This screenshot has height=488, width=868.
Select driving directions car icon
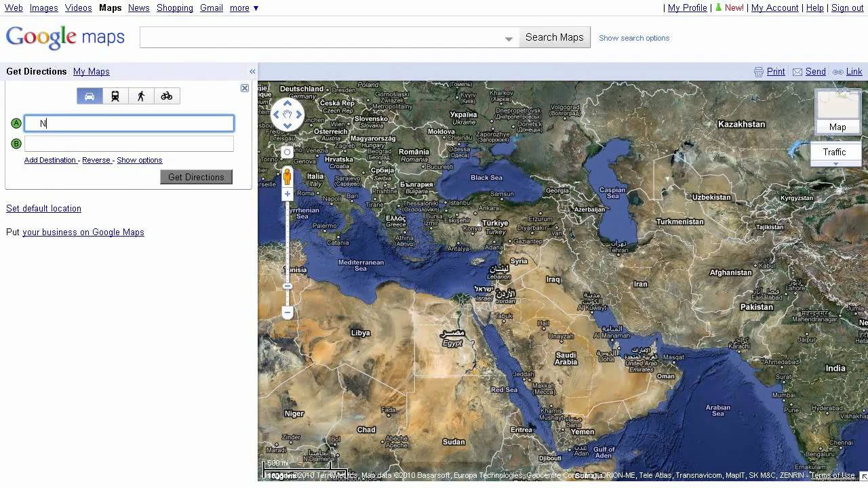pyautogui.click(x=90, y=96)
